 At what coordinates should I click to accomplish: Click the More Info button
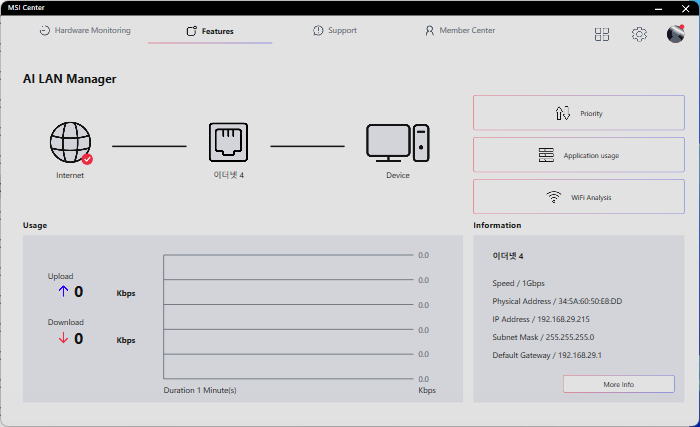619,384
